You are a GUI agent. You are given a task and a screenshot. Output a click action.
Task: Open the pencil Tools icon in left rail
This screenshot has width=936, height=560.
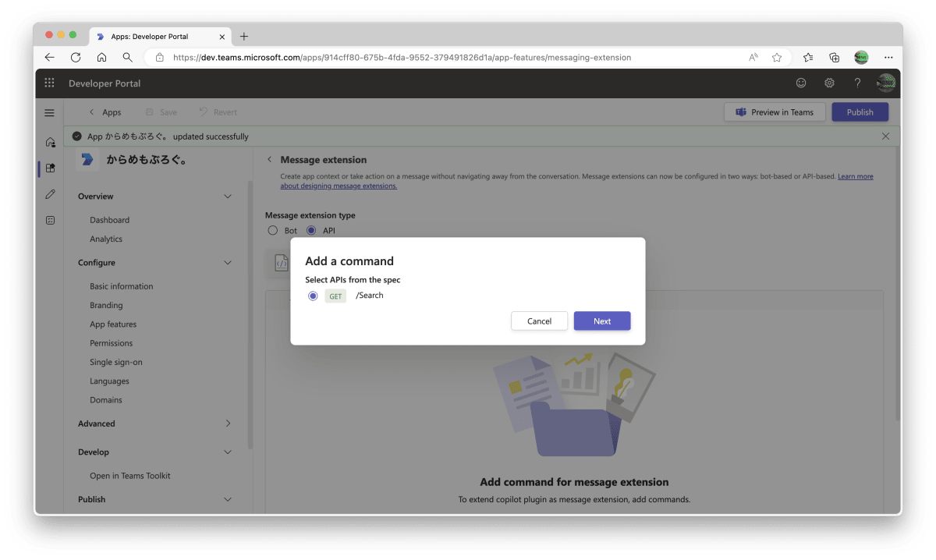[x=50, y=193]
